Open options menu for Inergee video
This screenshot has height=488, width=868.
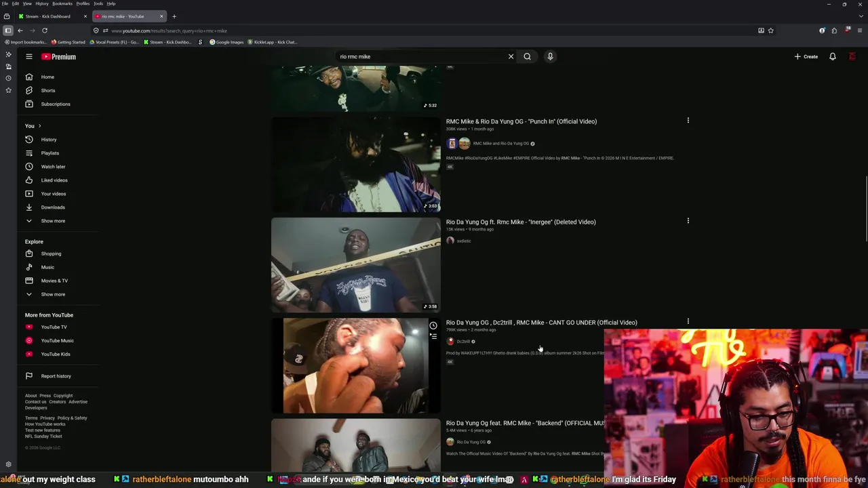pyautogui.click(x=688, y=221)
